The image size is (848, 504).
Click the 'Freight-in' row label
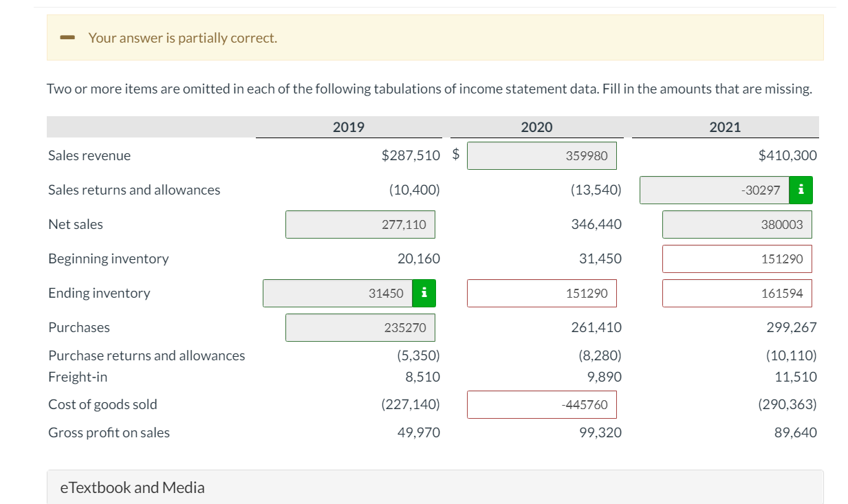pyautogui.click(x=78, y=377)
